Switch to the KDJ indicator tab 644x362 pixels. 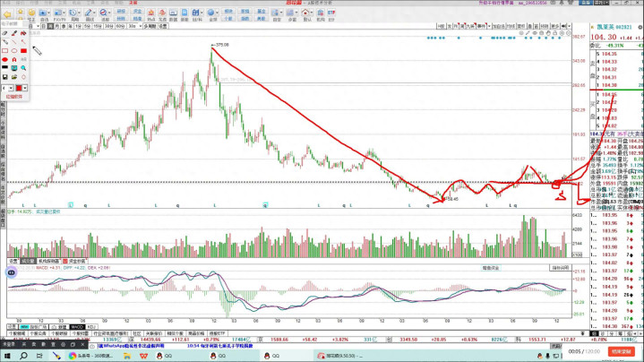tap(91, 326)
